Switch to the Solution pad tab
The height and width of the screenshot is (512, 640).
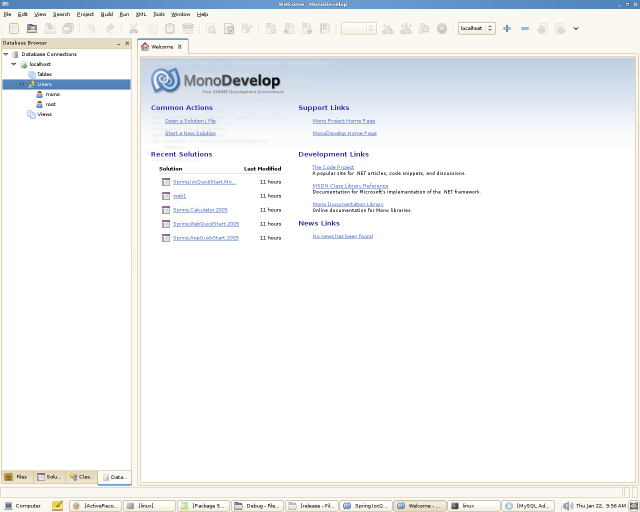(49, 477)
